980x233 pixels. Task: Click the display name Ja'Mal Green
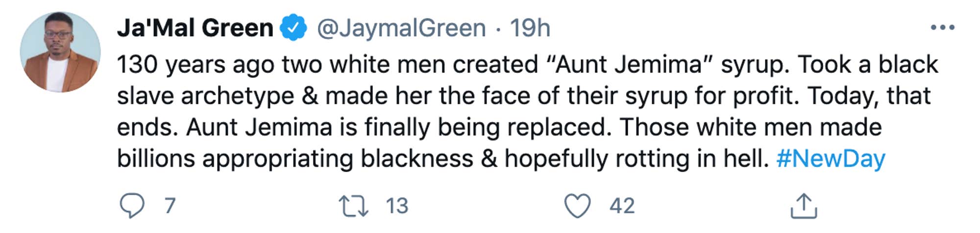click(195, 28)
